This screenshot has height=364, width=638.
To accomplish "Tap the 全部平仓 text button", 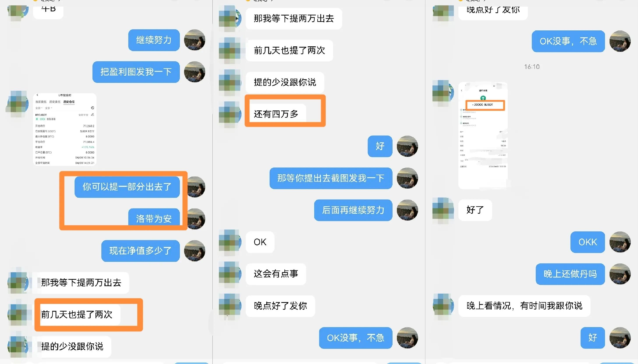I will pos(83,115).
